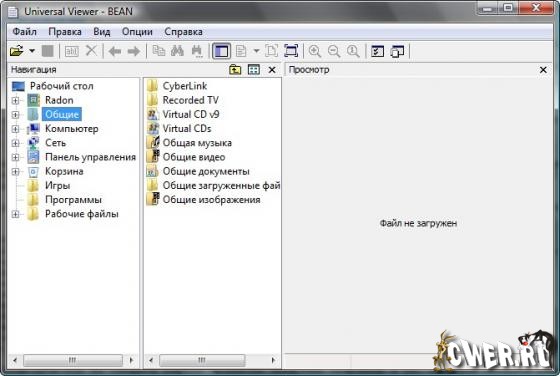The width and height of the screenshot is (560, 376).
Task: Close the Навигация panel
Action: pos(272,70)
